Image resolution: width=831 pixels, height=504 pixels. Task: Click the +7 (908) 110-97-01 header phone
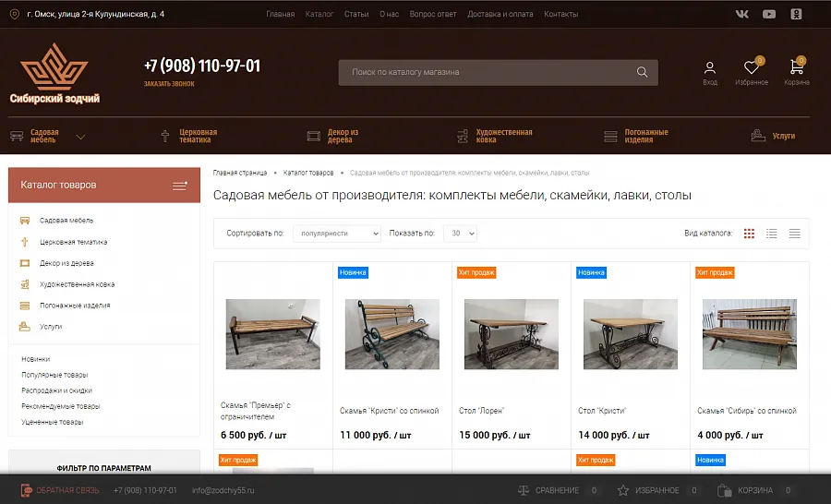(x=202, y=66)
